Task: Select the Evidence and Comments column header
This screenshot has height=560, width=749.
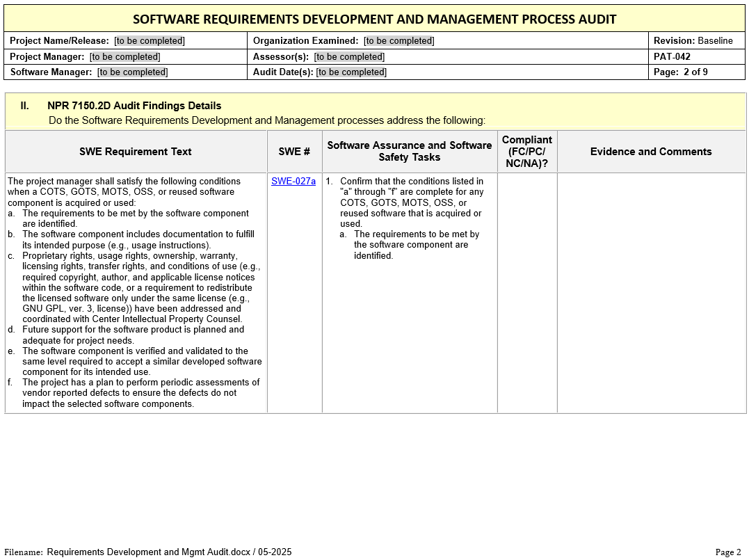Action: tap(651, 152)
